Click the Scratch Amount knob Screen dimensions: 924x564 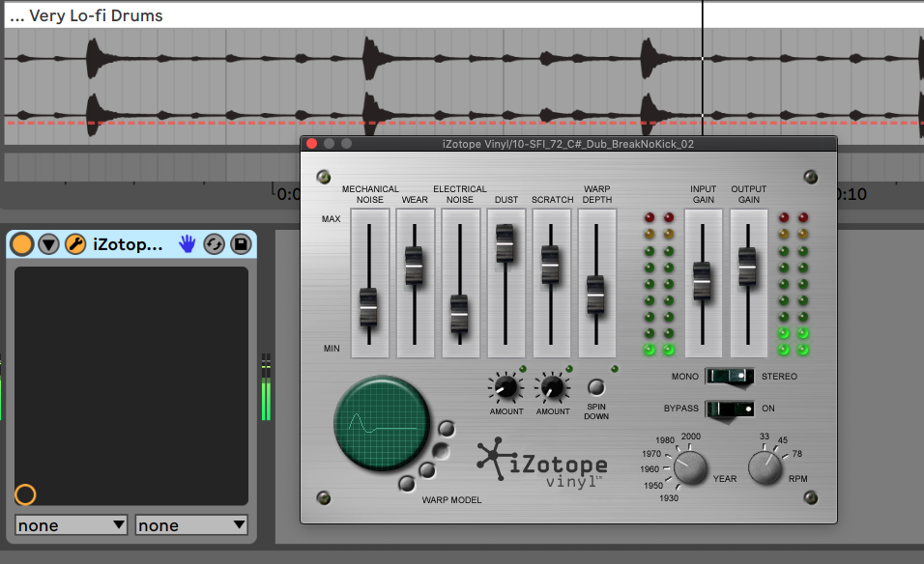[552, 387]
